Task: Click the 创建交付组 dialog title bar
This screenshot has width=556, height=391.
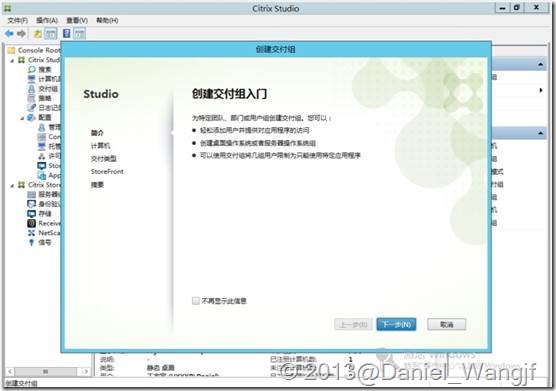Action: 276,49
